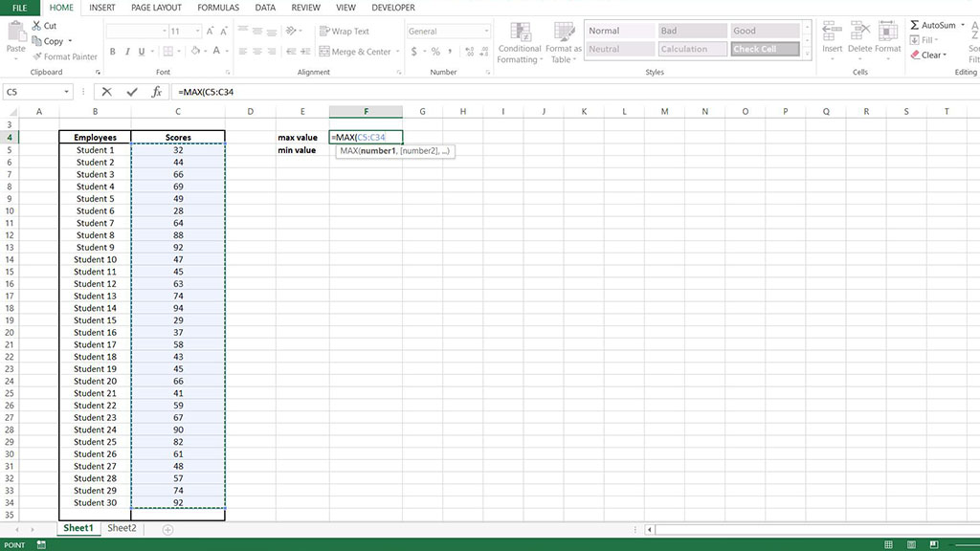980x551 pixels.
Task: Click inside the formula bar
Action: 287,92
